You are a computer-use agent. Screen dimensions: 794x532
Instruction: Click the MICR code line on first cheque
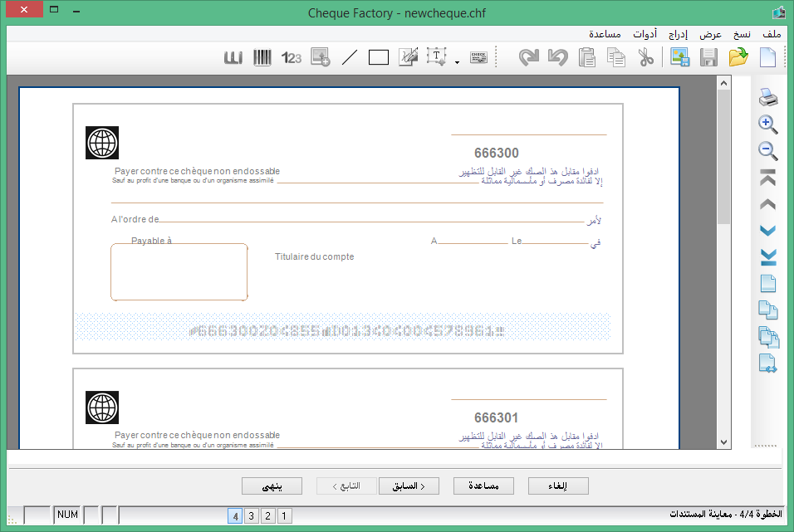[347, 331]
